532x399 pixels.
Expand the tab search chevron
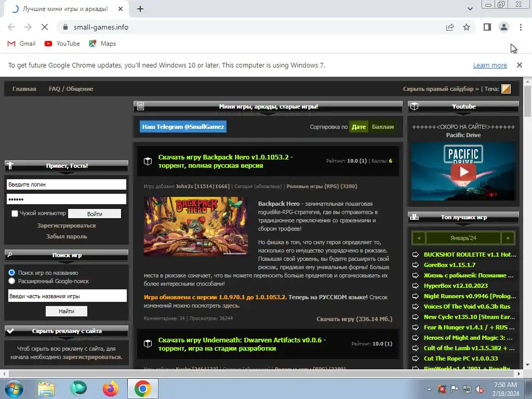[x=470, y=9]
